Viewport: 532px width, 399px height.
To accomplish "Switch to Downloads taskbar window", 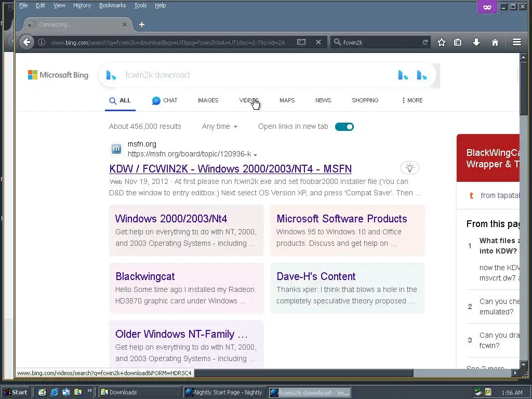I will point(140,392).
